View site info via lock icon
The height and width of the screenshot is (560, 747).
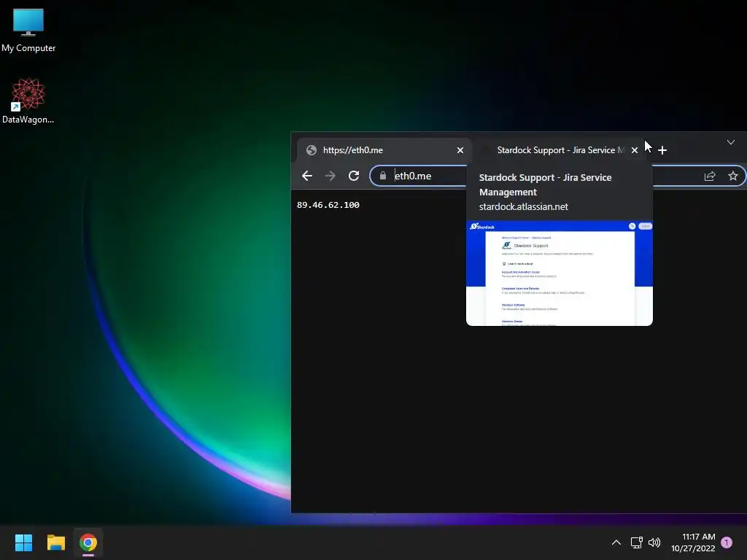(382, 176)
